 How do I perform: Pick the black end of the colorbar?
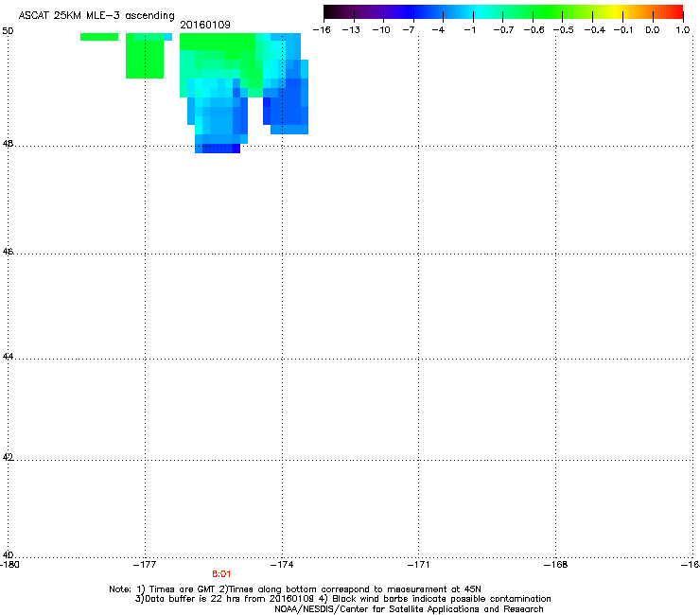(x=330, y=12)
